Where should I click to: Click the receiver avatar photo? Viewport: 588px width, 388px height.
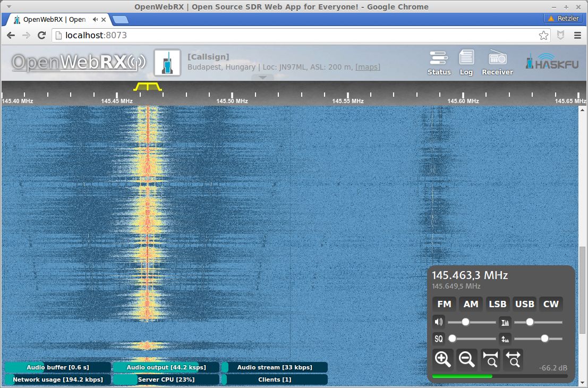click(167, 63)
